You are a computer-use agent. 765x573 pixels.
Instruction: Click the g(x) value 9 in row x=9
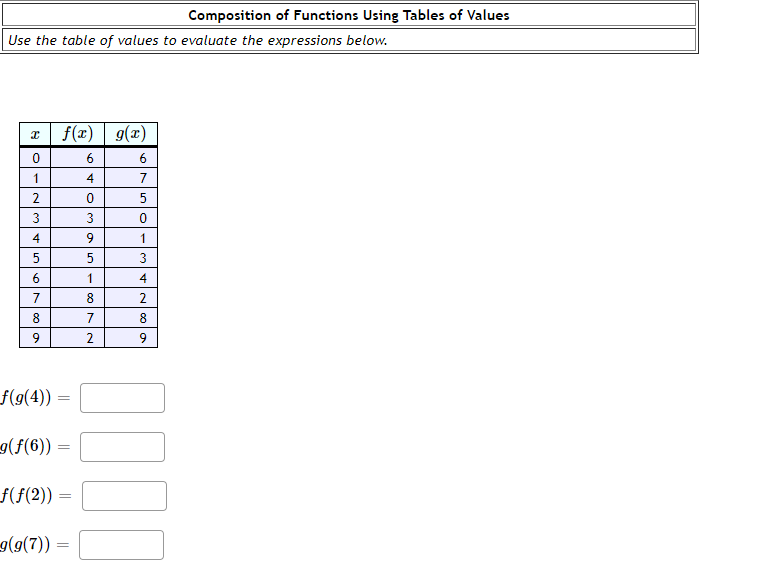143,338
